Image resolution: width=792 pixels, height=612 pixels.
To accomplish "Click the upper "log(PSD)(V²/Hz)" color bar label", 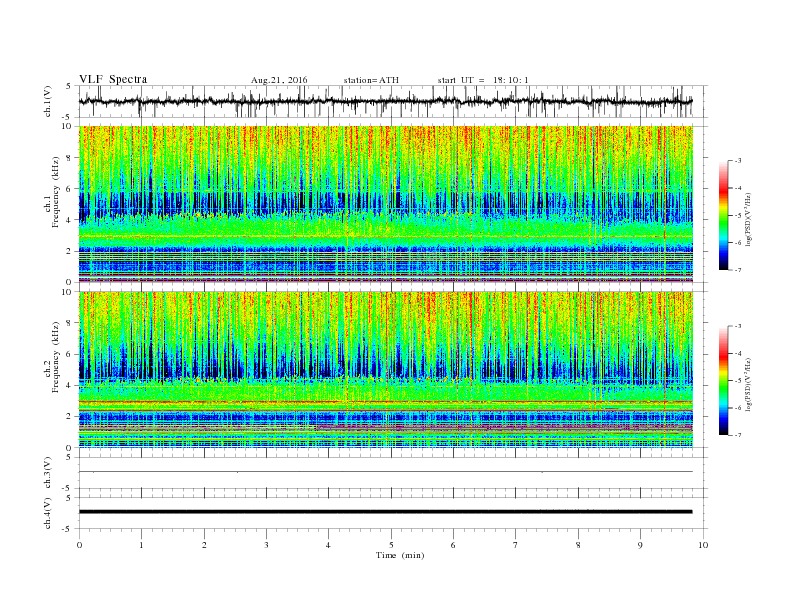I will (750, 219).
